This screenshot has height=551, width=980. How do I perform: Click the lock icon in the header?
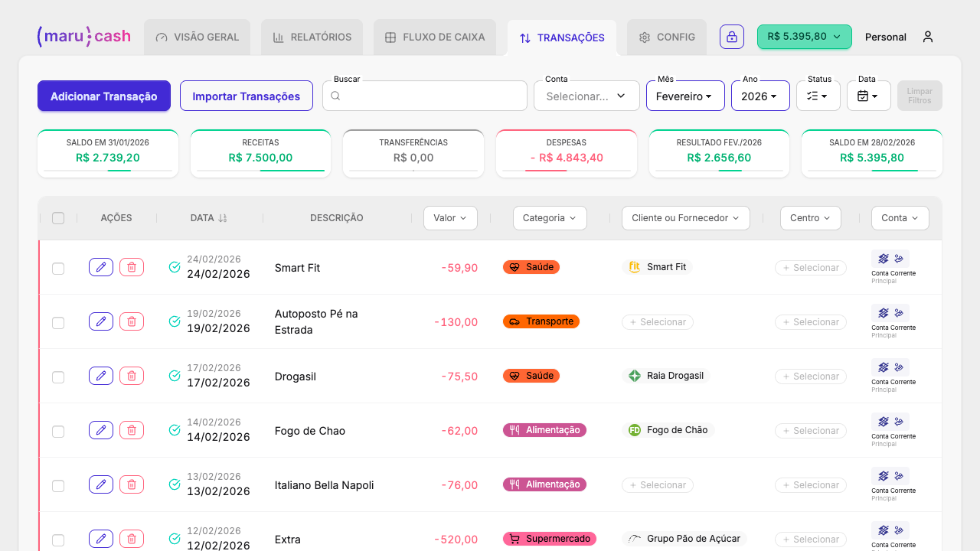point(731,37)
